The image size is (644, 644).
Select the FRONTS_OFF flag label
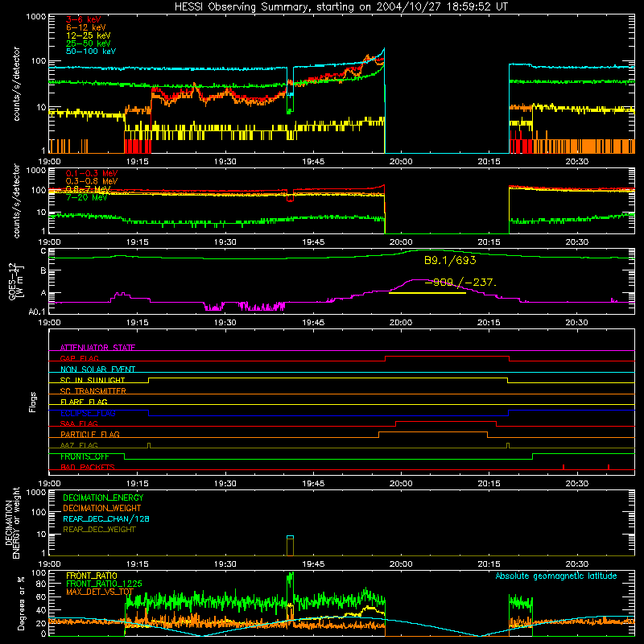[x=85, y=456]
